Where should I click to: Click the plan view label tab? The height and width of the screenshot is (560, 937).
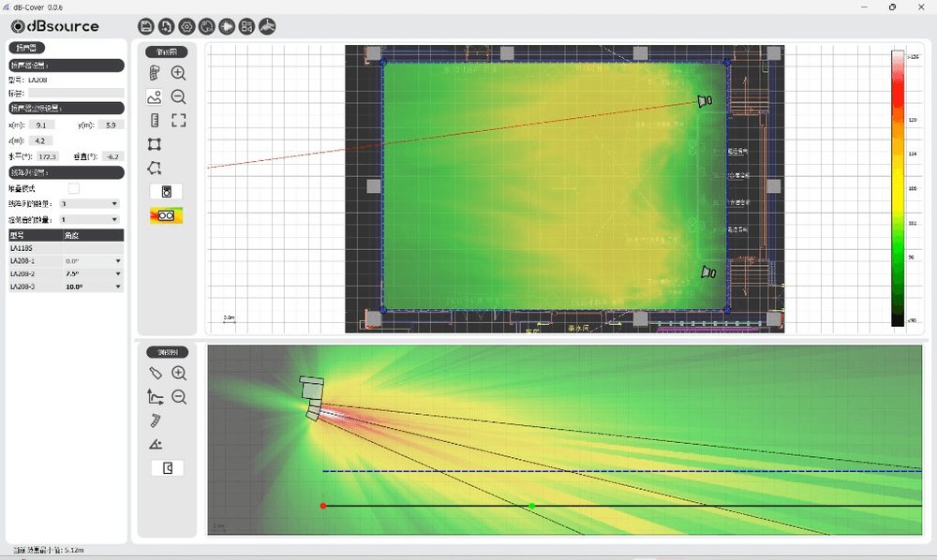tap(167, 52)
